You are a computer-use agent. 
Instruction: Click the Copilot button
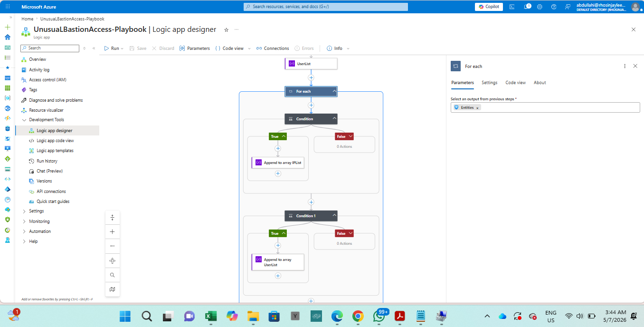(x=489, y=7)
